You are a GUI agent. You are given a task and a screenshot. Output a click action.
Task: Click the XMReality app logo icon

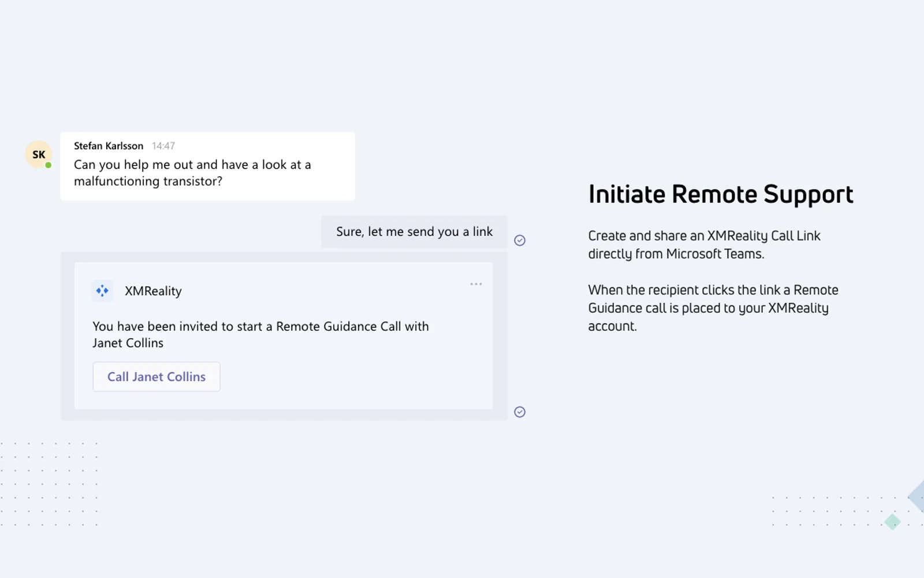coord(102,291)
